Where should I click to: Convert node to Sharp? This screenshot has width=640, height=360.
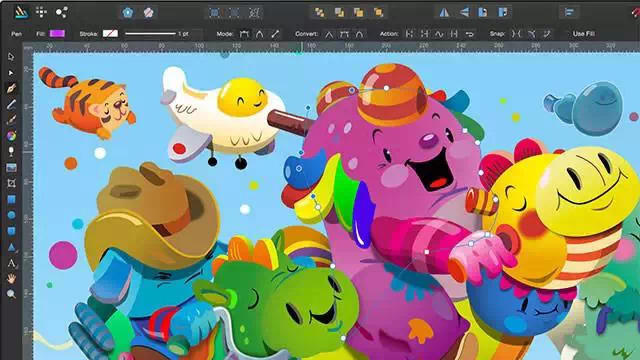(x=329, y=34)
